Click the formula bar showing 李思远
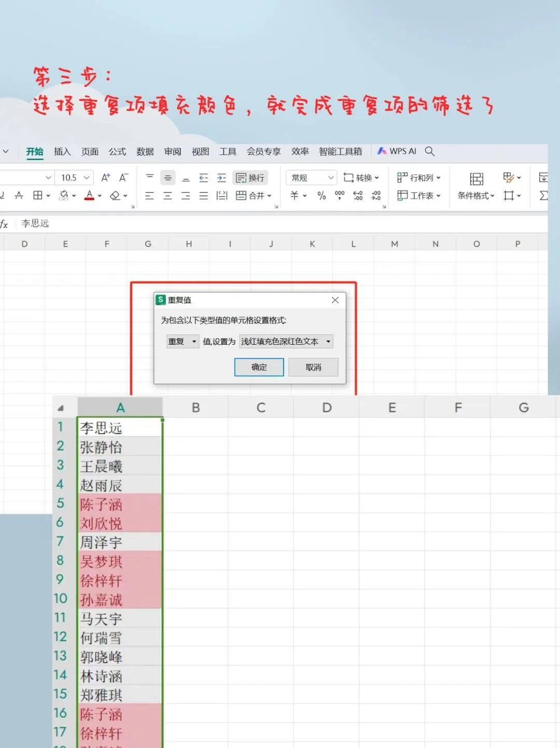The image size is (560, 748). pyautogui.click(x=282, y=223)
